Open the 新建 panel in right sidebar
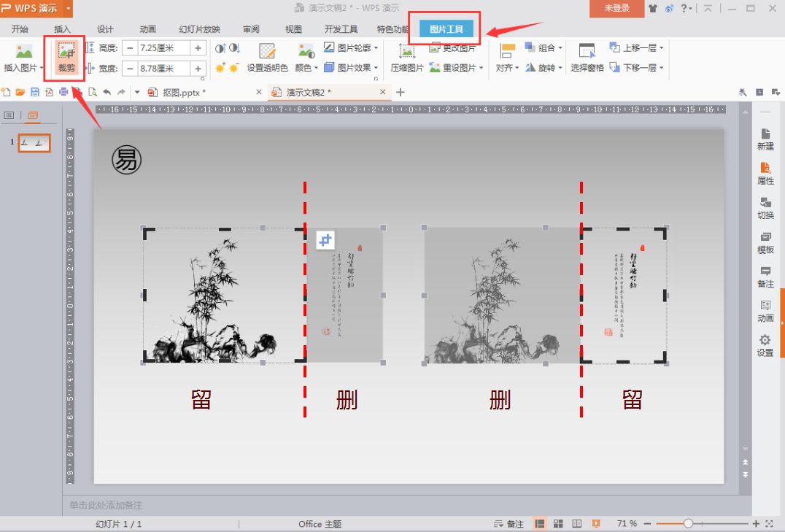Screen dimensions: 785x532 point(765,139)
